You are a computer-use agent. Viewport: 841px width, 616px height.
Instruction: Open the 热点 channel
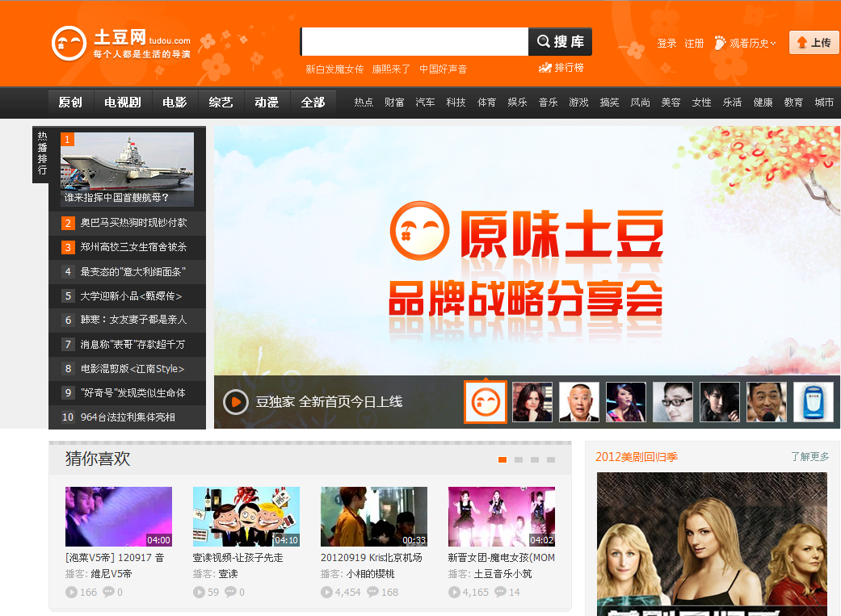click(x=364, y=103)
